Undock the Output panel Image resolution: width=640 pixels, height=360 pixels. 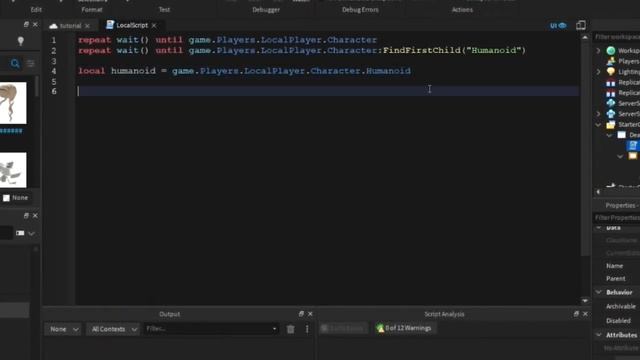[x=301, y=314]
